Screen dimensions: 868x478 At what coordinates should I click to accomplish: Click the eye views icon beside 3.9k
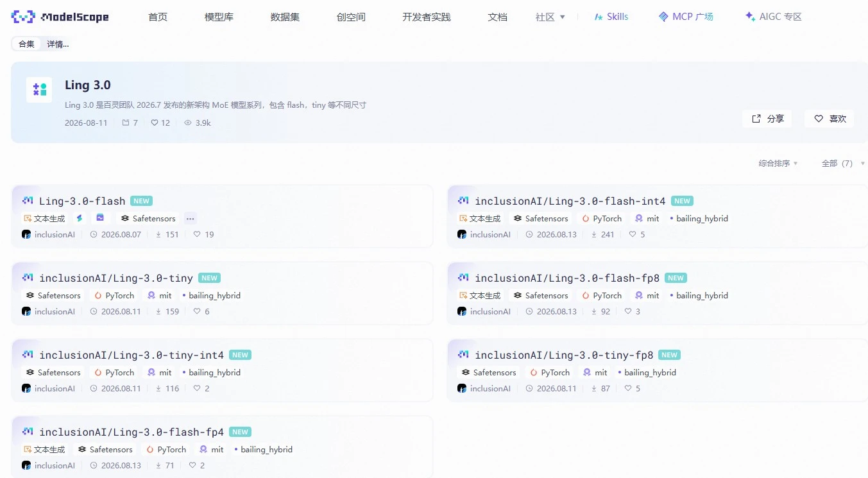(188, 123)
